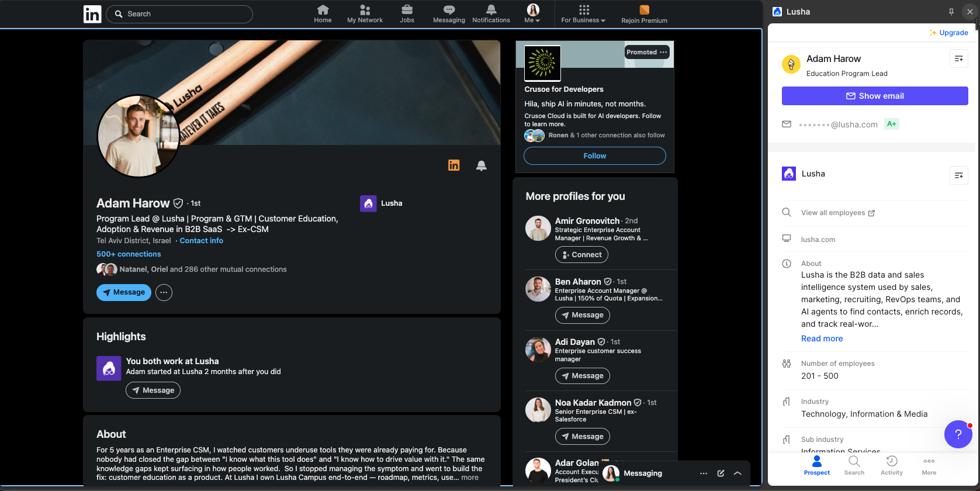
Task: Open Ben Aharon's profile picture
Action: (538, 289)
